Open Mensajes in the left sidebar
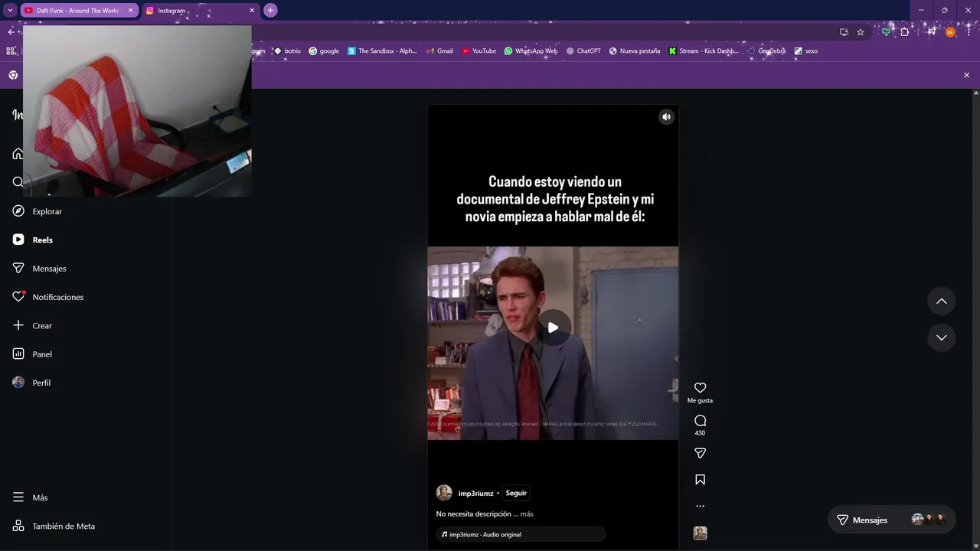Screen dimensions: 980x551 pos(39,269)
